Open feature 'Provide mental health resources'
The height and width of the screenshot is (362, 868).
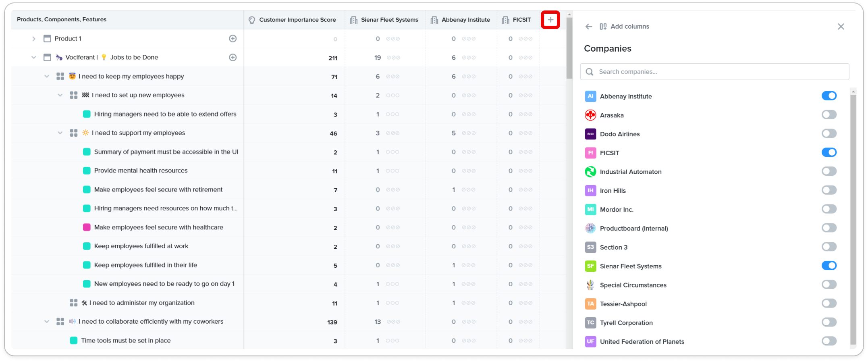141,171
